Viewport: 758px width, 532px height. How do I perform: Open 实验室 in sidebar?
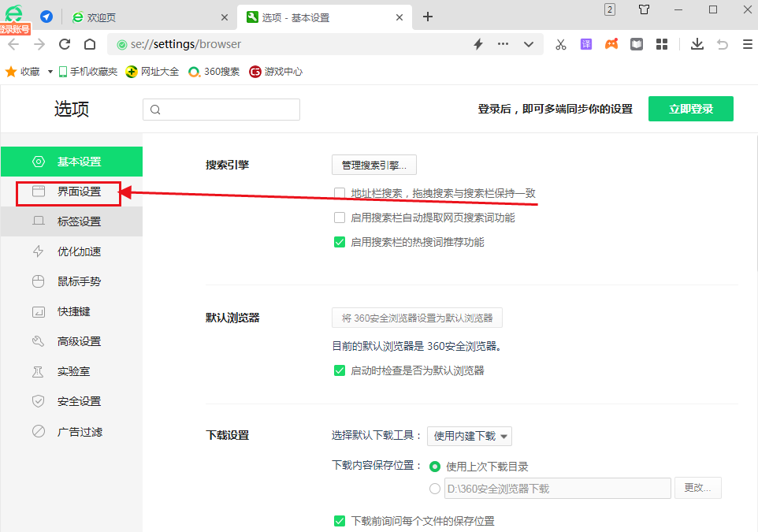pyautogui.click(x=72, y=371)
